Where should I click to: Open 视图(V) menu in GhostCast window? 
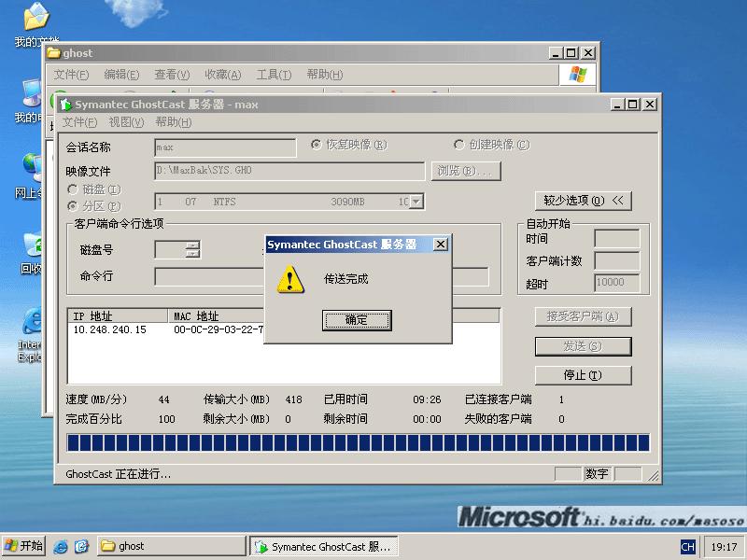coord(126,122)
